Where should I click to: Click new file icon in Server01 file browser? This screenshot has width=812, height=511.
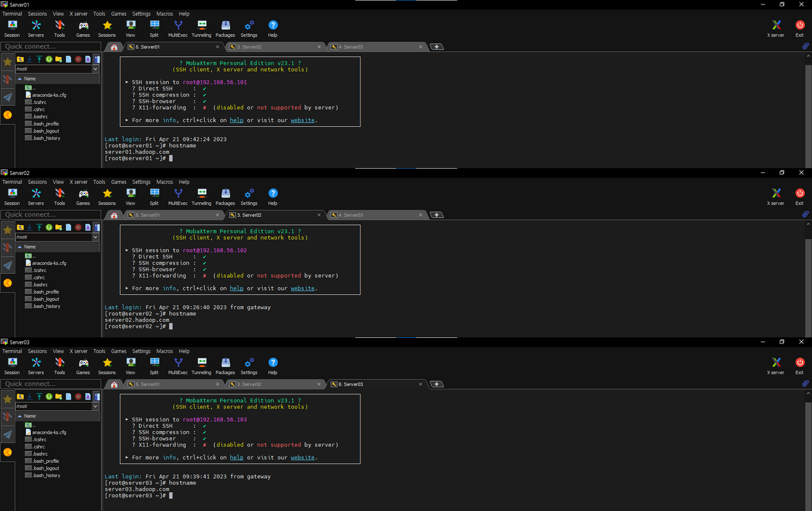tap(69, 59)
